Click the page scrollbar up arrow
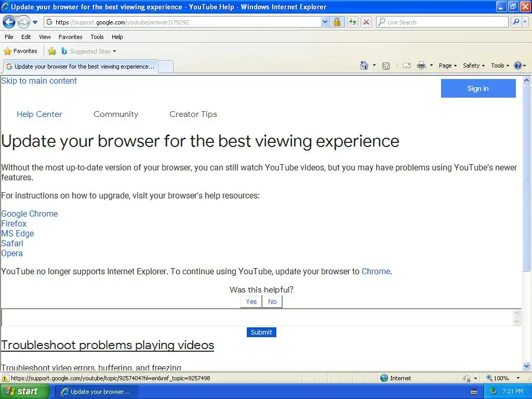 point(527,81)
